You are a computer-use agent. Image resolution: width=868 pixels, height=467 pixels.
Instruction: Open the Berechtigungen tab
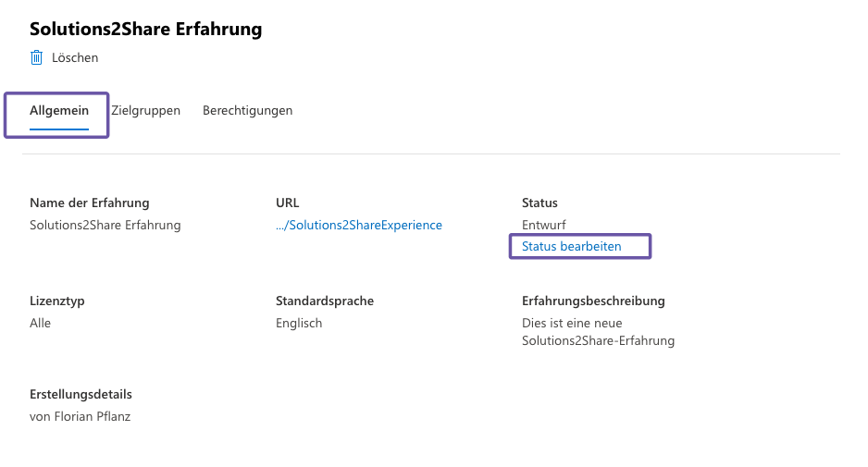pos(247,111)
